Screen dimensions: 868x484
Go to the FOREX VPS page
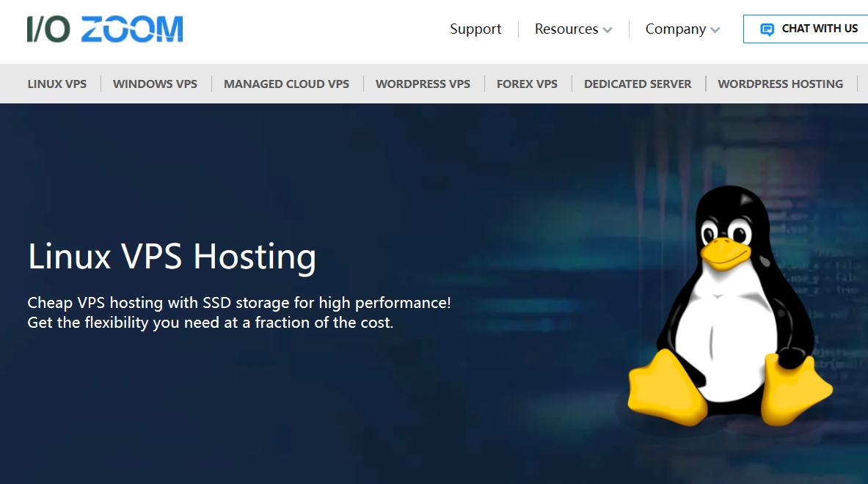527,84
